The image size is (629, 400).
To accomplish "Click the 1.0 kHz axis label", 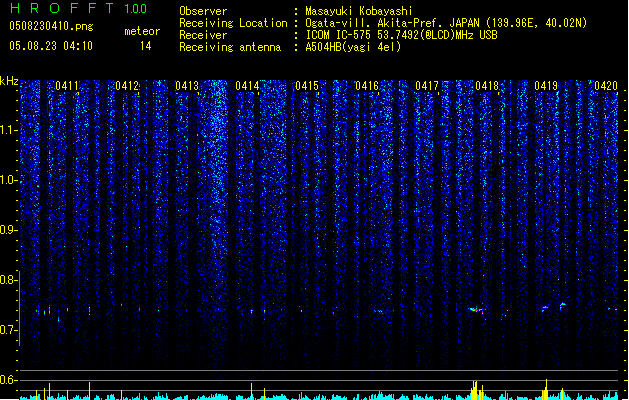I will click(9, 180).
